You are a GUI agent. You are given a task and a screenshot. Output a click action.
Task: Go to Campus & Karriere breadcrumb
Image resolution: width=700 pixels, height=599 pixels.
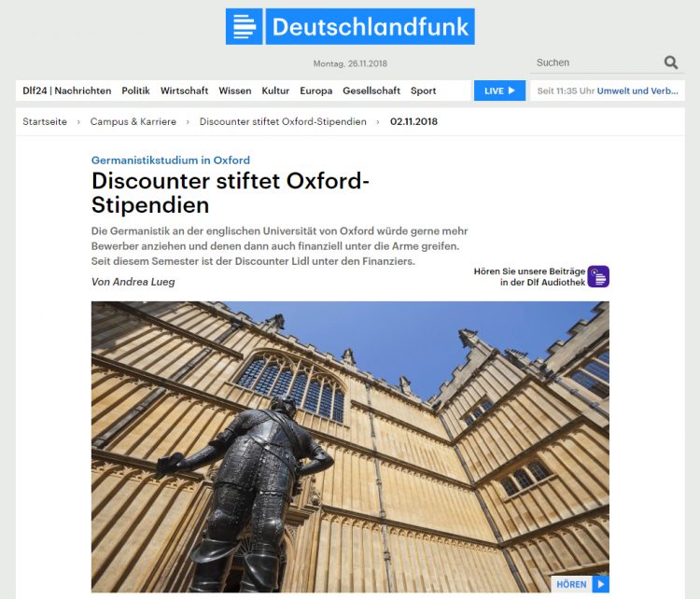coord(133,121)
